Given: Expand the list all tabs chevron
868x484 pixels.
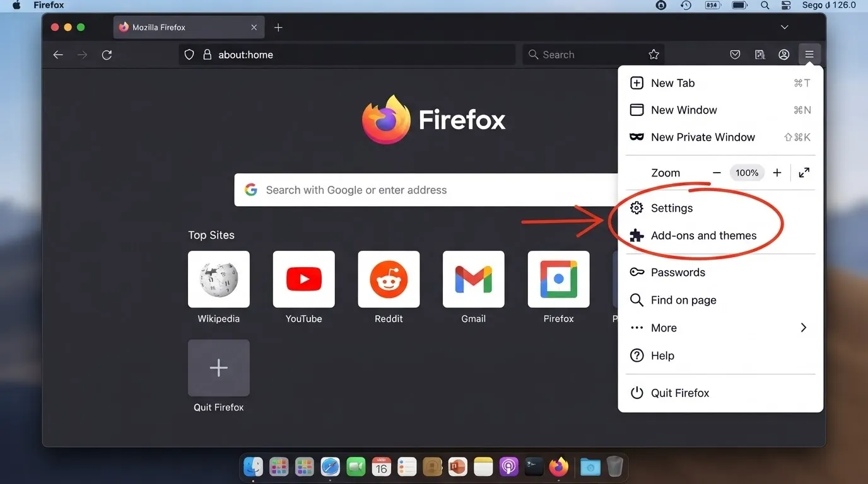Looking at the screenshot, I should point(785,27).
